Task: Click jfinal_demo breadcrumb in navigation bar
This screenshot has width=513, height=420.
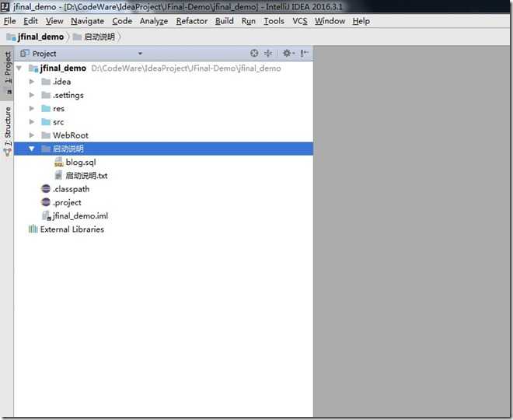Action: [x=35, y=37]
